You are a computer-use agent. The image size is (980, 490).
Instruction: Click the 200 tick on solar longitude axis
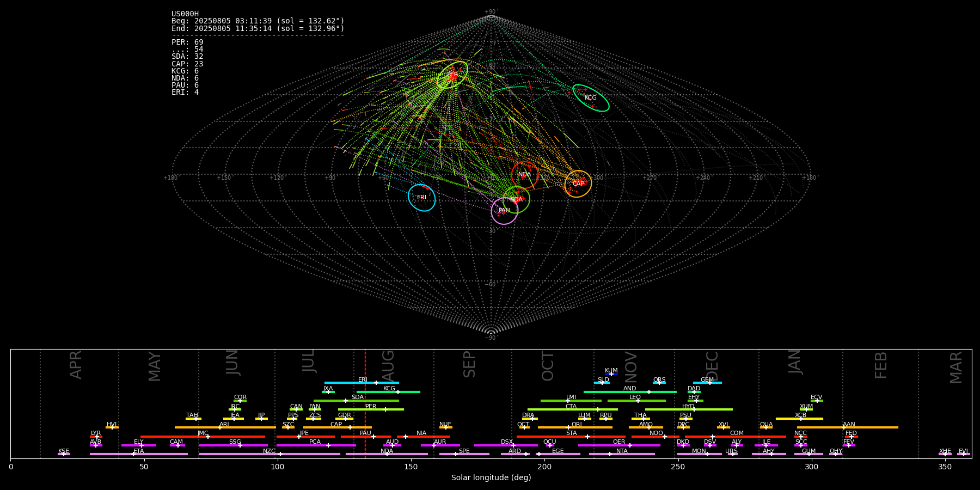pos(544,467)
